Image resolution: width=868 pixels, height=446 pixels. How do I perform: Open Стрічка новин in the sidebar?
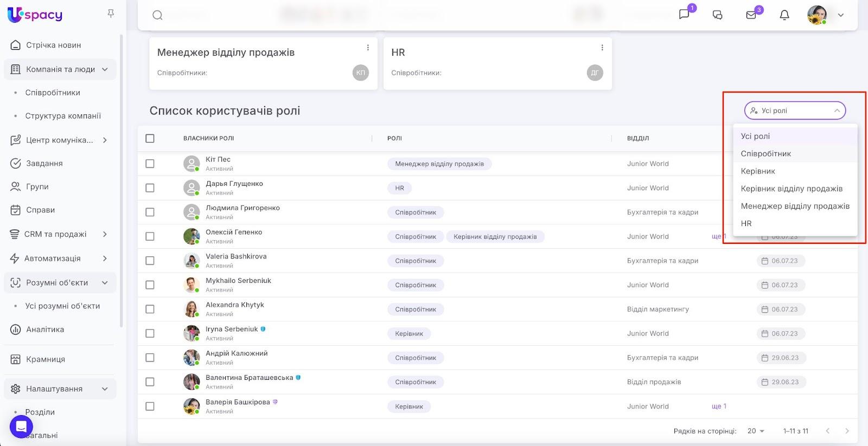53,45
